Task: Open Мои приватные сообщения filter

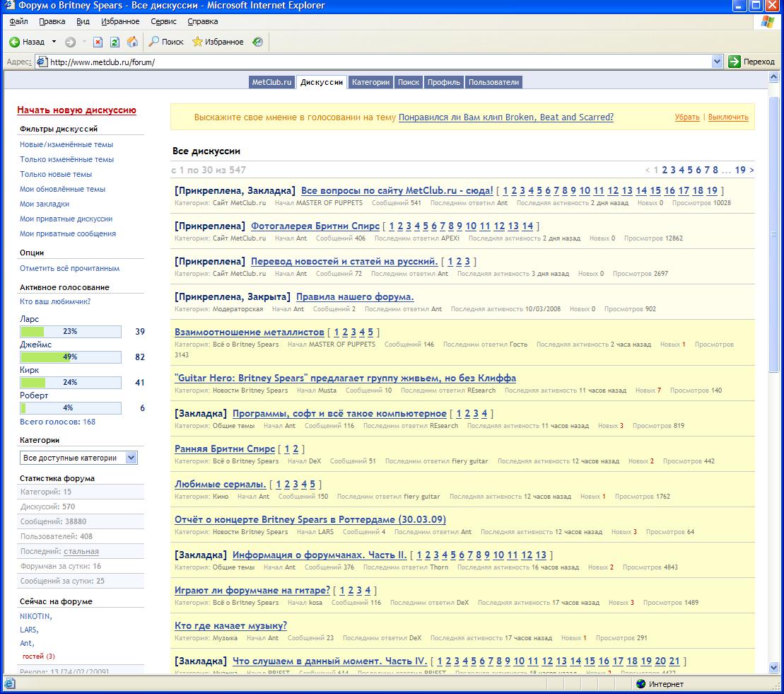Action: 67,233
